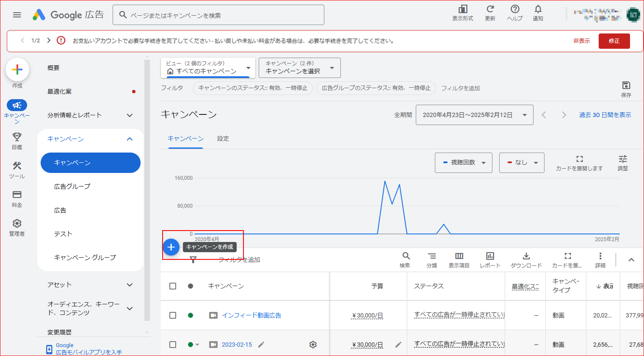
Task: Open settings gear in 2023-02-15 row
Action: tap(313, 345)
